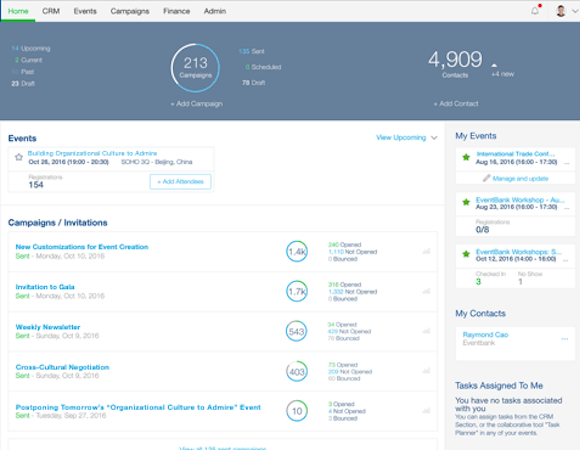Viewport: 580px width, 450px height.
Task: Open the notifications bell icon
Action: point(535,11)
